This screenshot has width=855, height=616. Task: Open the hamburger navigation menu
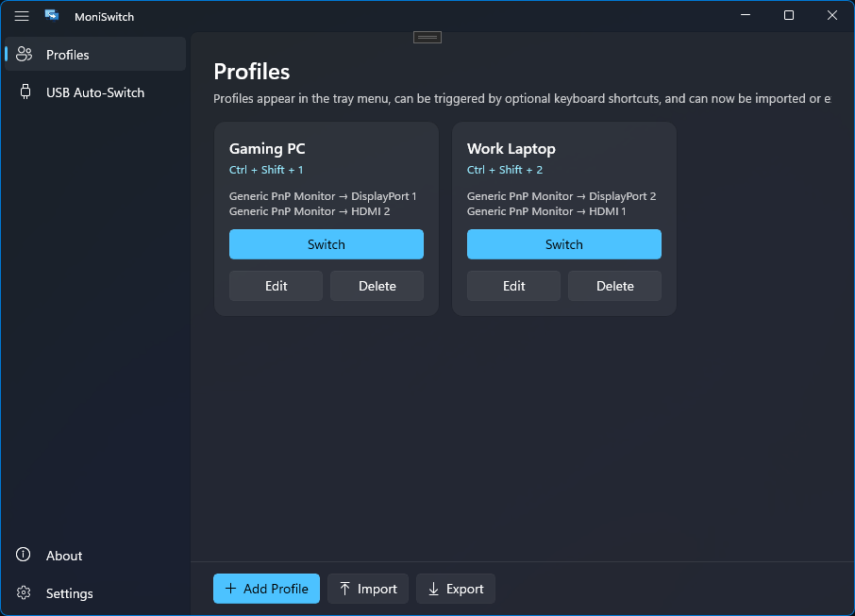click(x=22, y=16)
